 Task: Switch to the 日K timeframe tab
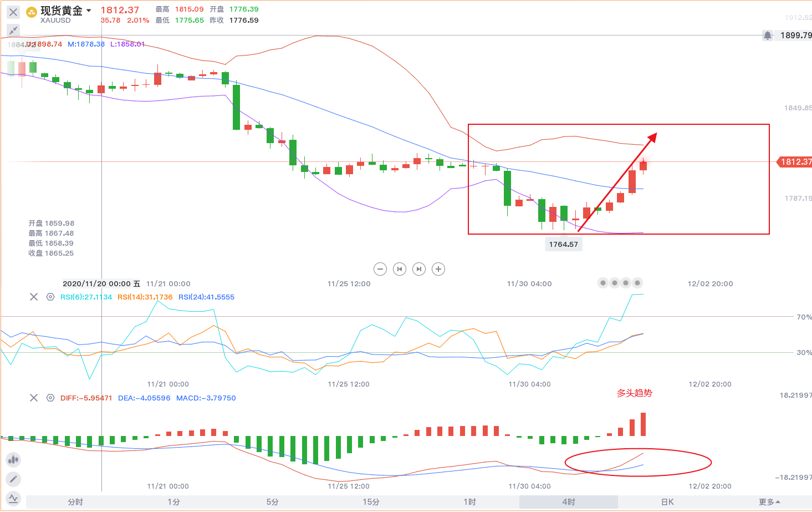(x=667, y=502)
